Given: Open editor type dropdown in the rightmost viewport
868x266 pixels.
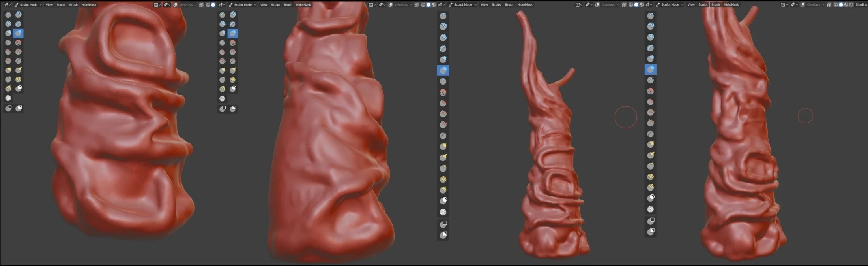Looking at the screenshot, I should [x=648, y=5].
